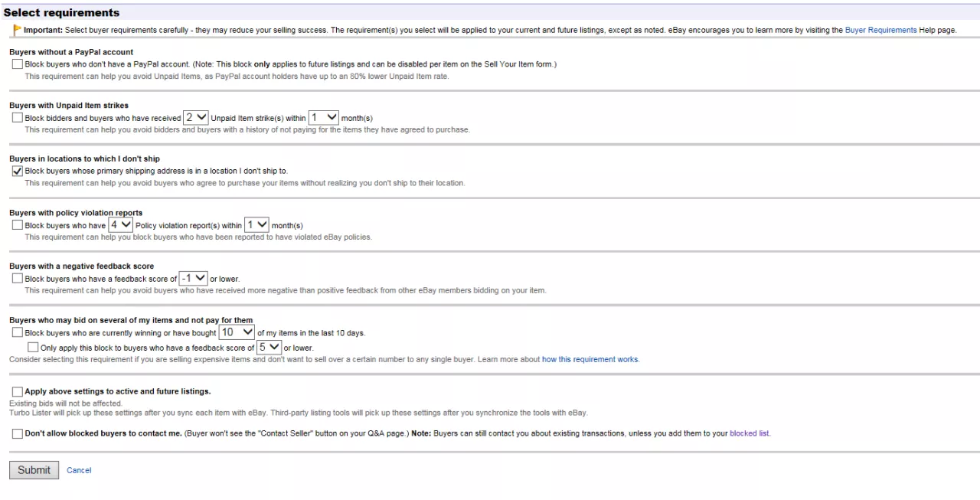Open the Unpaid Item strikes count dropdown

click(x=196, y=118)
